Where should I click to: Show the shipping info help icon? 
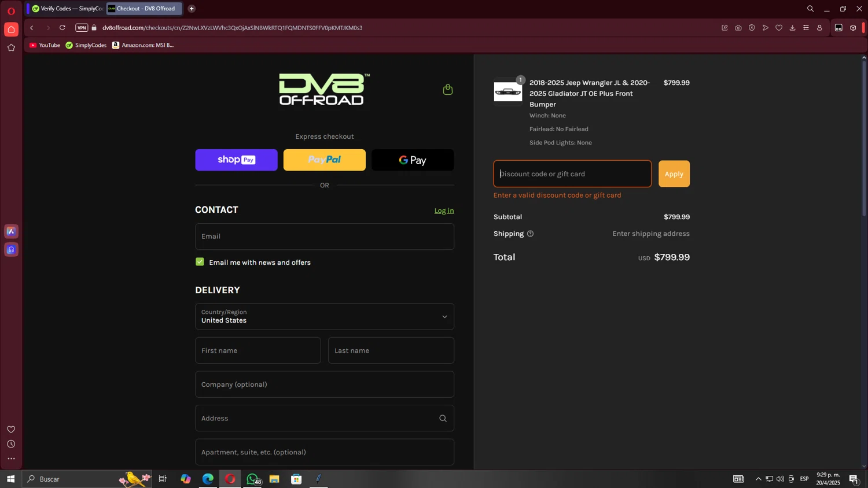coord(530,234)
